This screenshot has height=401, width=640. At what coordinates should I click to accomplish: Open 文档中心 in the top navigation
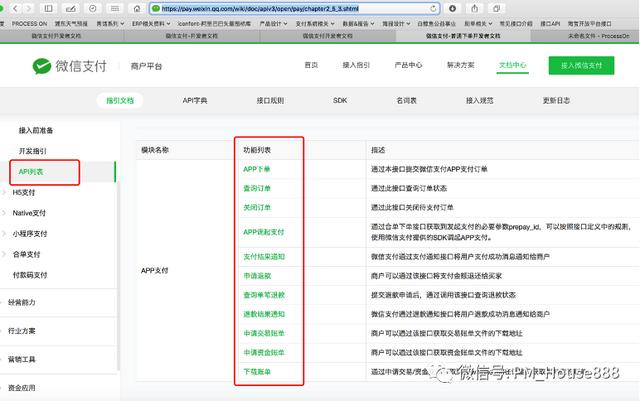tap(513, 65)
